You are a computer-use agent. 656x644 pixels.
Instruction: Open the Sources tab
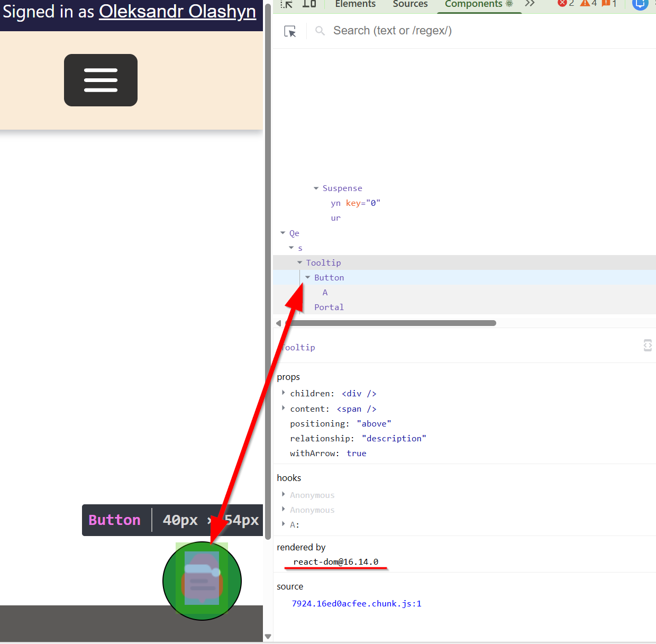pos(410,4)
